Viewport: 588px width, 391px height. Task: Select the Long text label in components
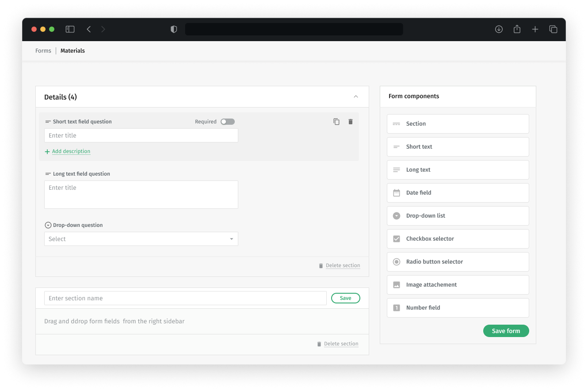418,170
